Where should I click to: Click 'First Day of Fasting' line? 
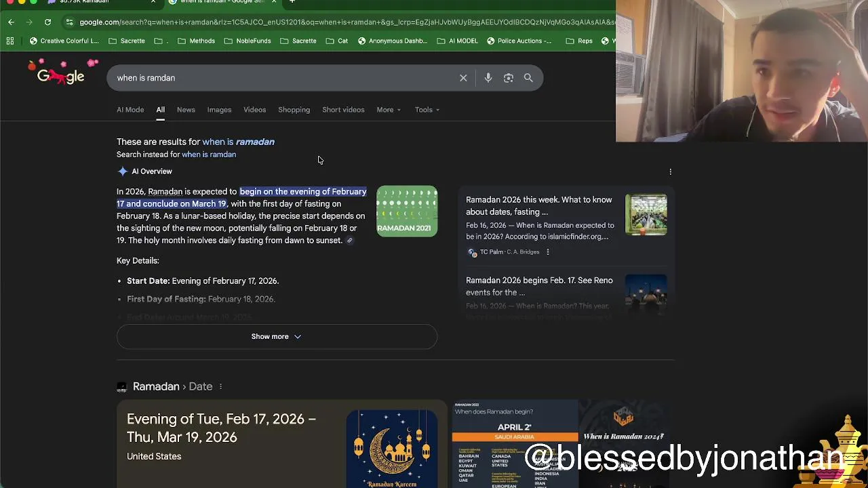point(201,299)
